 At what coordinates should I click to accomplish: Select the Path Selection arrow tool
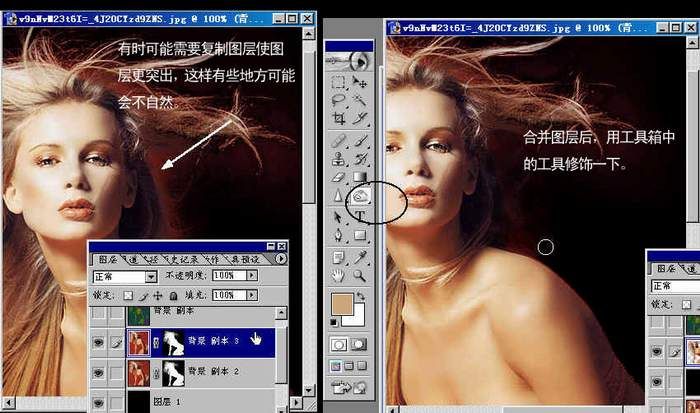tap(338, 217)
